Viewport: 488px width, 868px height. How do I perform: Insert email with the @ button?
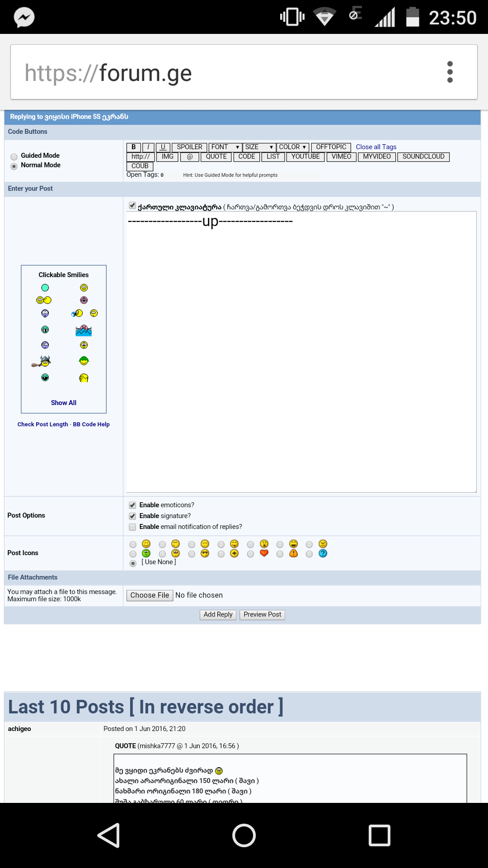(x=190, y=157)
